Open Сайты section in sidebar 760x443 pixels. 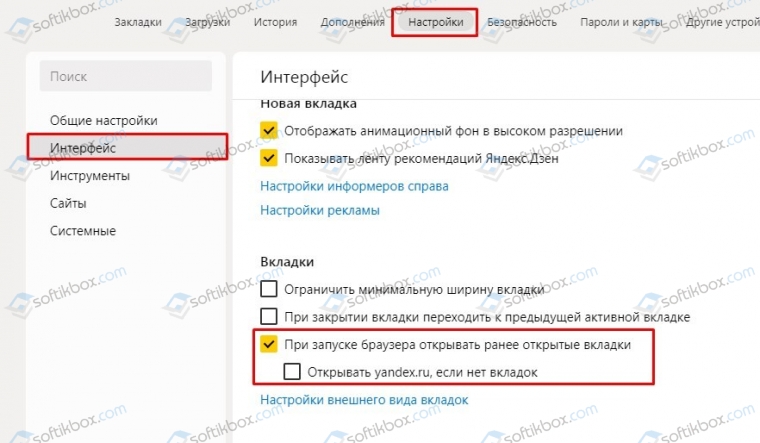pos(68,203)
